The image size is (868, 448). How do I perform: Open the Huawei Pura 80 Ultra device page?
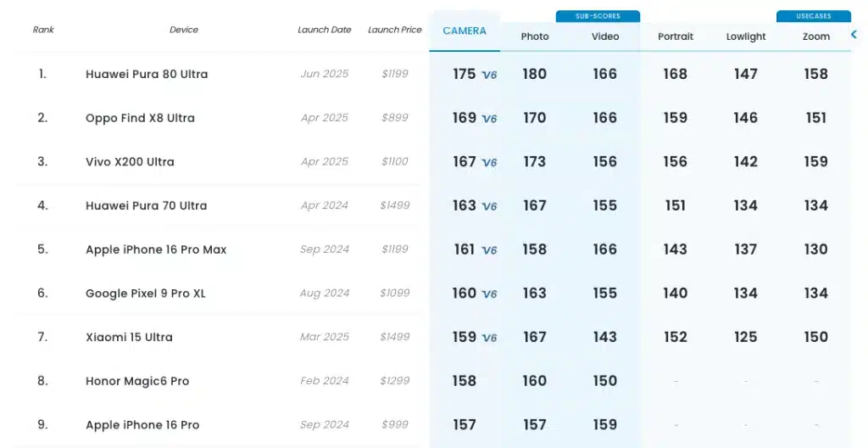click(x=147, y=75)
